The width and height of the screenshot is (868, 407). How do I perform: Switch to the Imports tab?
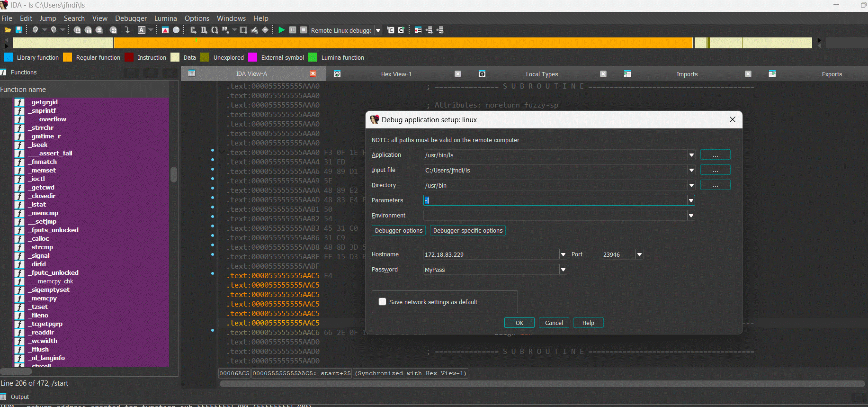pyautogui.click(x=687, y=74)
